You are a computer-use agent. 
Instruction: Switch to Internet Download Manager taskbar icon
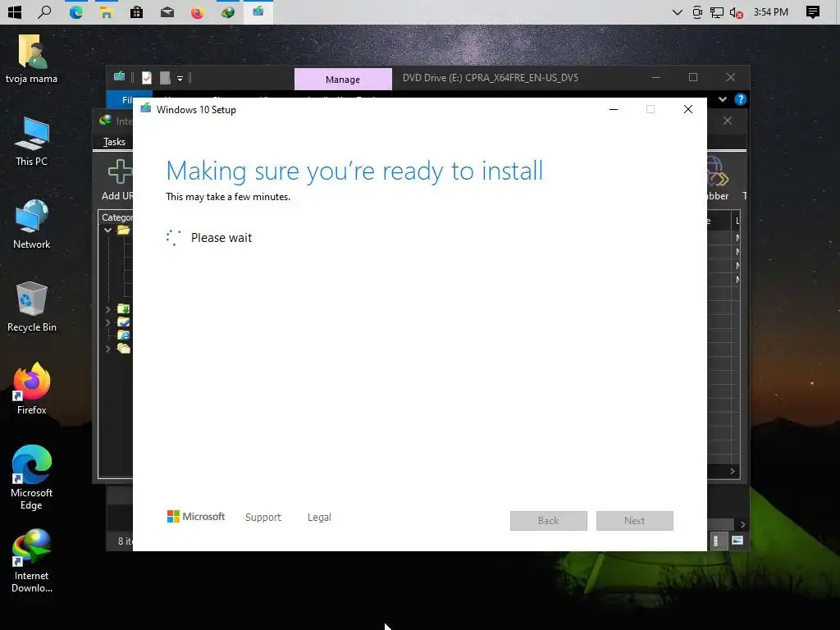[x=228, y=11]
